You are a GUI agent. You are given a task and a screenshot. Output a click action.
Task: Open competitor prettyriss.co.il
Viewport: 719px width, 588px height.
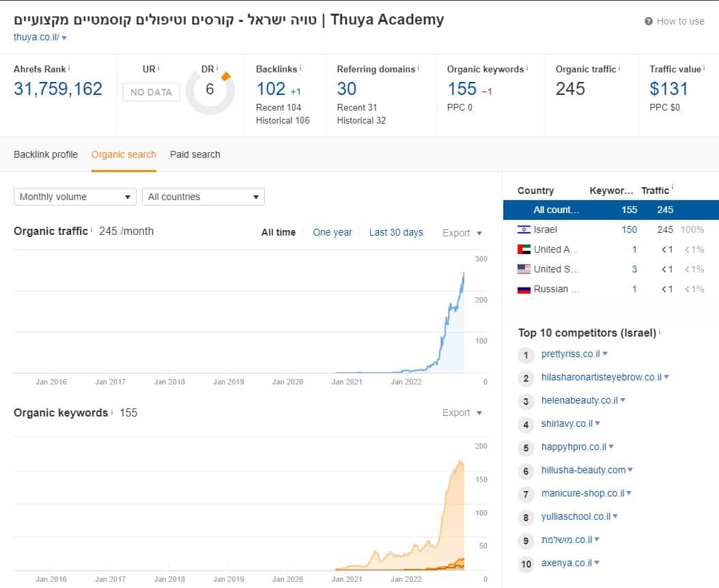tap(570, 354)
